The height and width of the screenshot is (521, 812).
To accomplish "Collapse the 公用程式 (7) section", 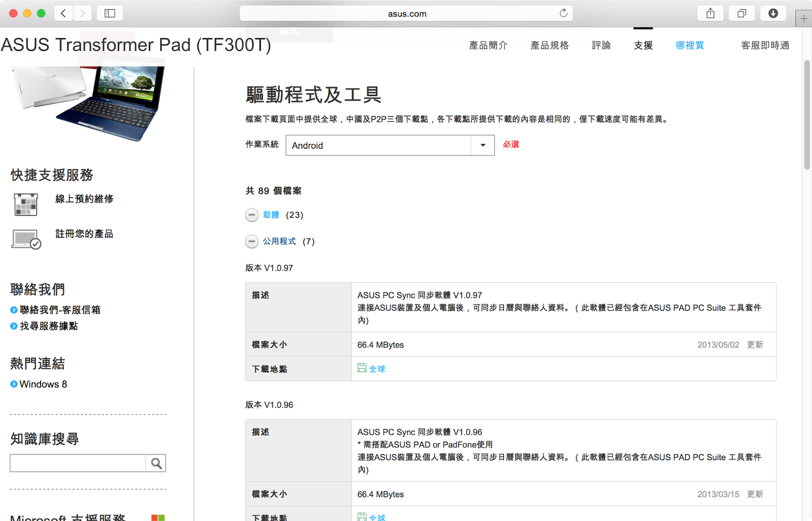I will (252, 241).
